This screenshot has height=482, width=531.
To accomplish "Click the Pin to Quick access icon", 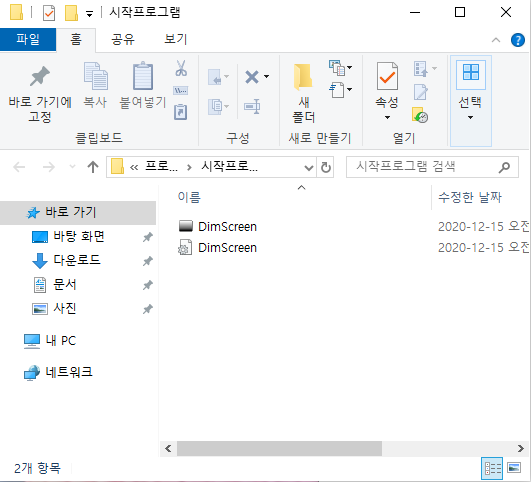I will point(40,76).
